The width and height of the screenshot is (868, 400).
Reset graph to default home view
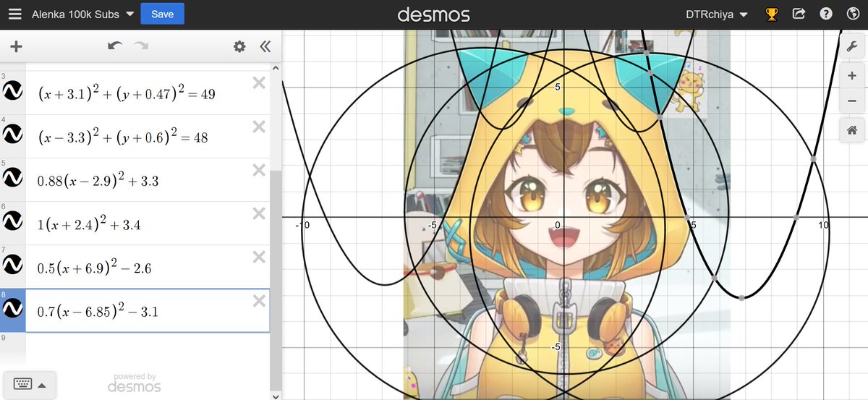coord(851,130)
